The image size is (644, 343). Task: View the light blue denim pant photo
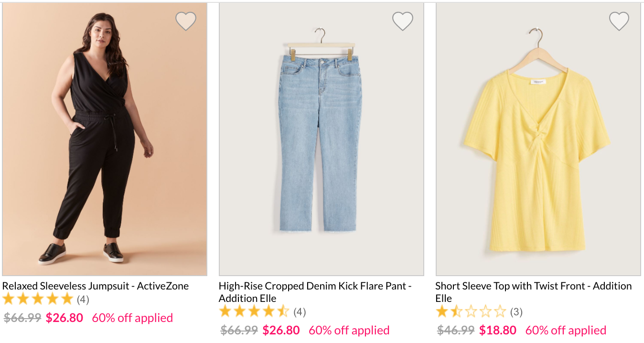coord(322,139)
